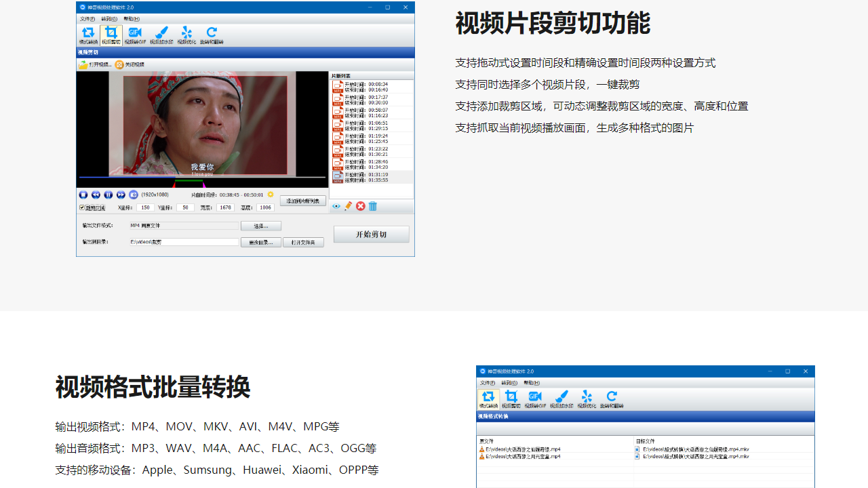
Task: Open the settings gear beside the timecode
Action: 270,195
